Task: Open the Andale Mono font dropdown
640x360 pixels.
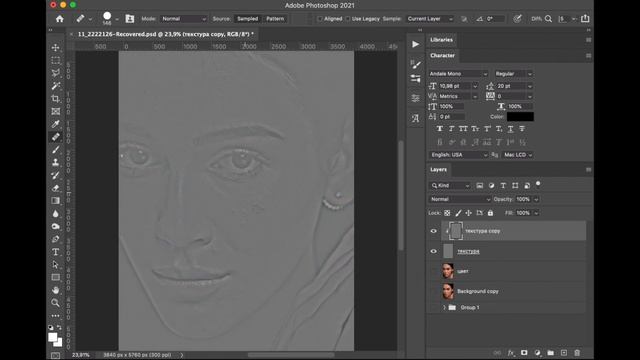Action: (458, 74)
